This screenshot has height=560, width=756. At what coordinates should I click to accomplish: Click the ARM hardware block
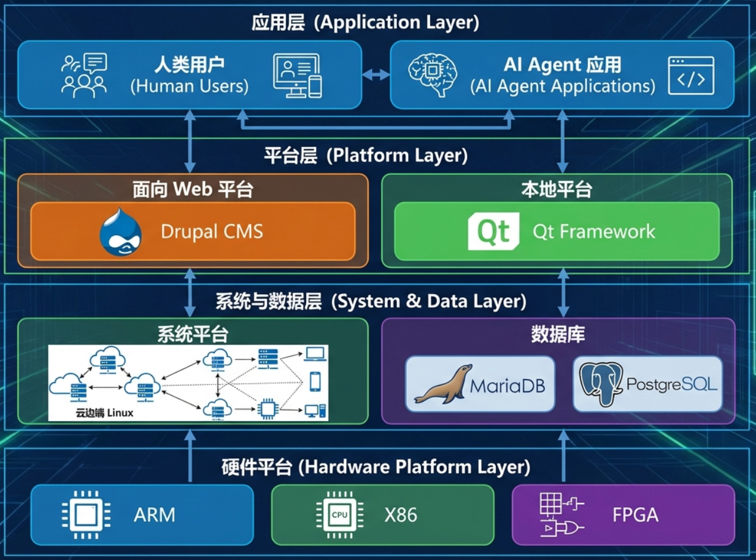[142, 515]
